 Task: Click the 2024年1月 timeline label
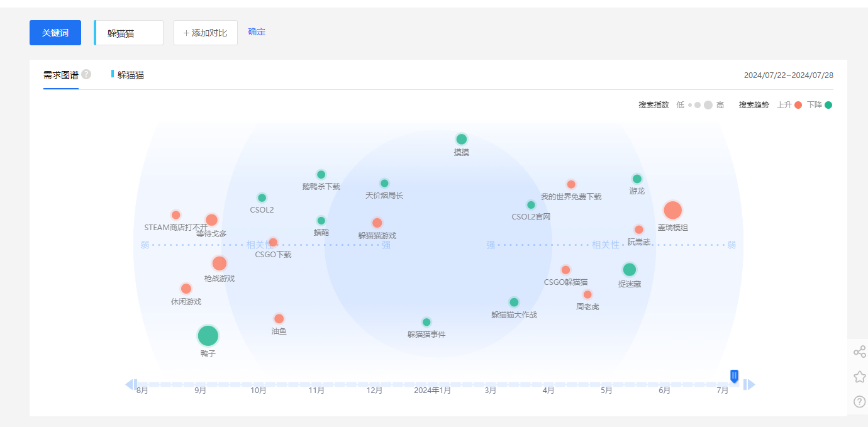432,391
